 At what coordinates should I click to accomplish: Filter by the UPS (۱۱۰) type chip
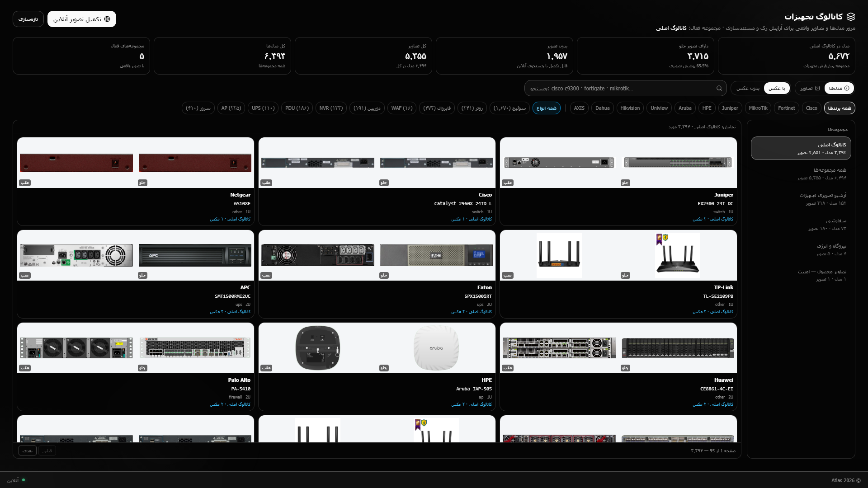[263, 108]
